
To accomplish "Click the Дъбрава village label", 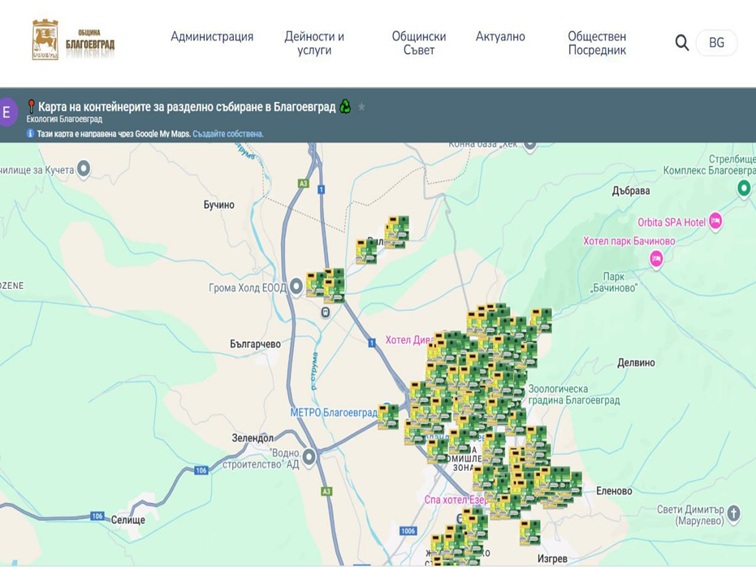I will [631, 191].
